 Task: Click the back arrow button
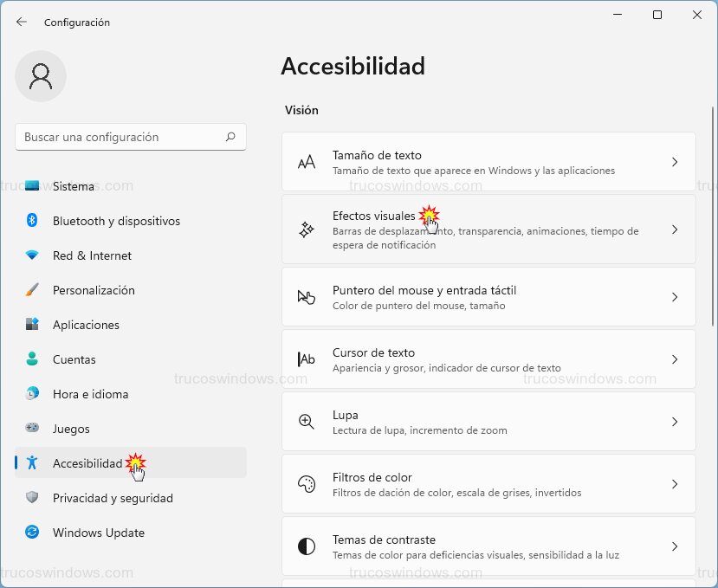click(21, 23)
